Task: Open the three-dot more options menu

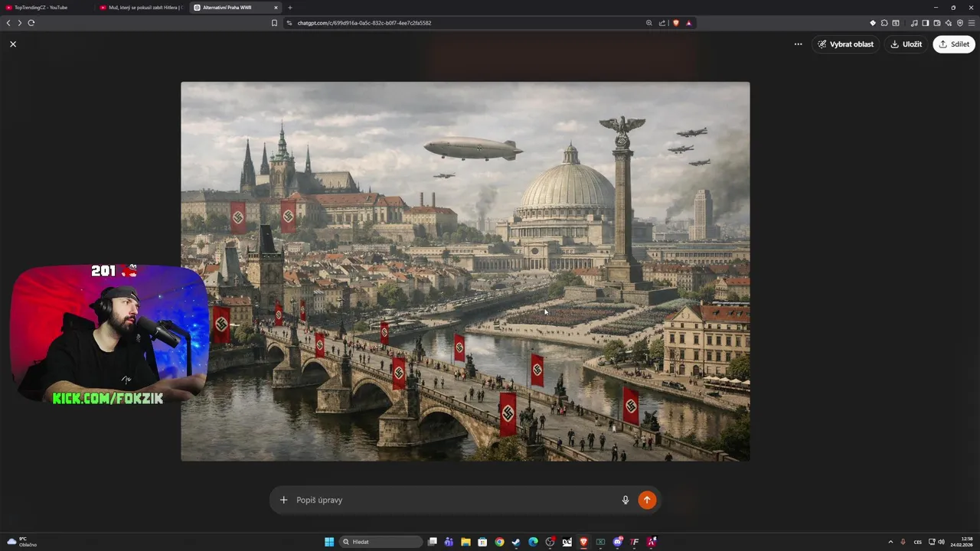Action: 798,44
